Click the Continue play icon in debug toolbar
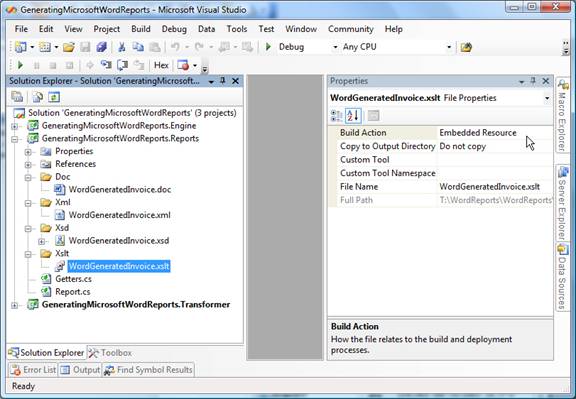The width and height of the screenshot is (576, 399). click(20, 65)
